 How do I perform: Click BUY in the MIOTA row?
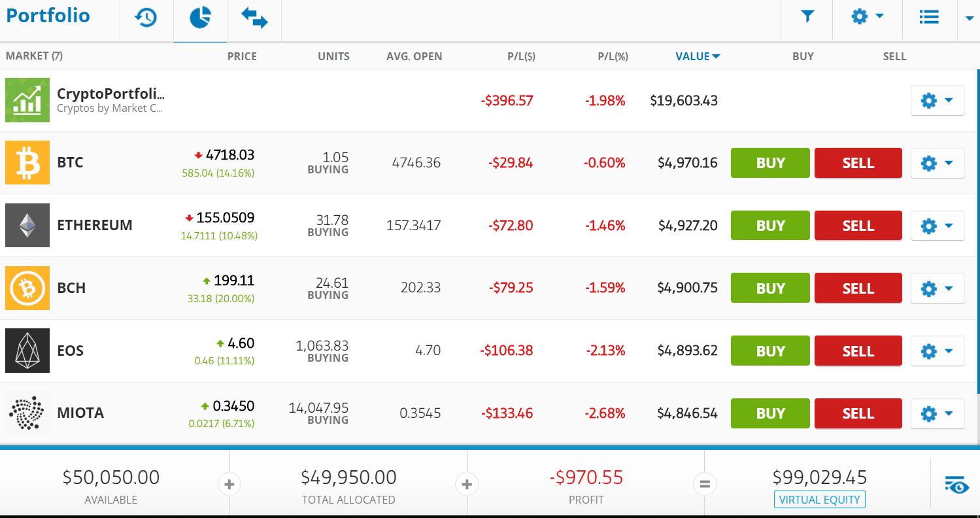point(770,413)
